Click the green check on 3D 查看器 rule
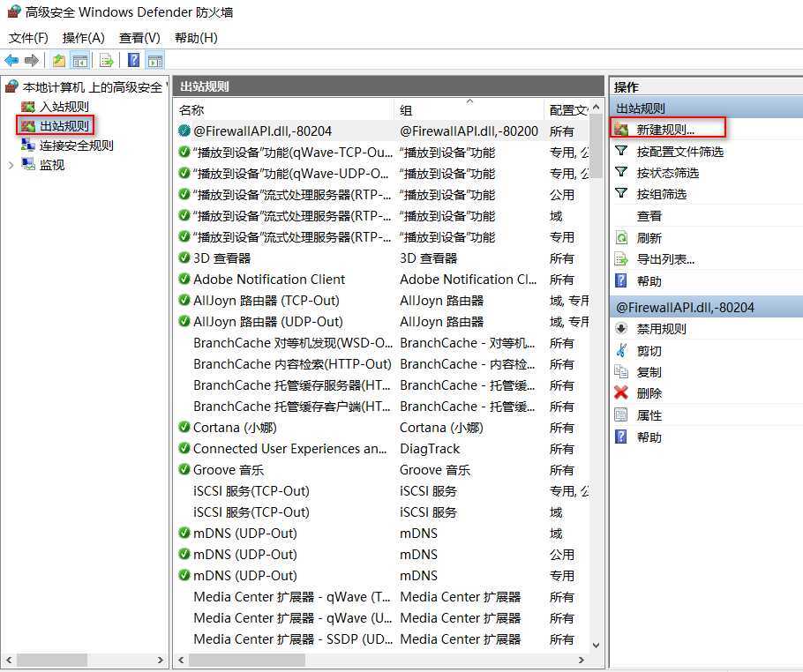 click(x=184, y=258)
